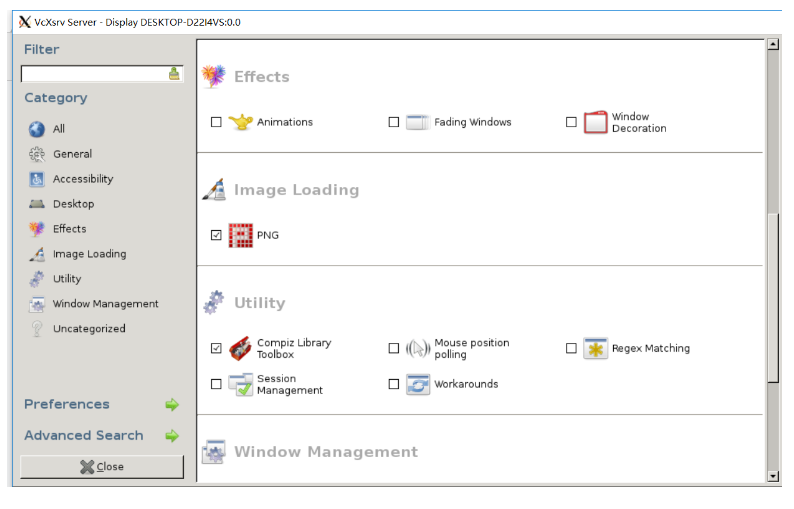Click the scrollbar up arrow
Viewport: 794px width, 509px height.
pyautogui.click(x=773, y=44)
